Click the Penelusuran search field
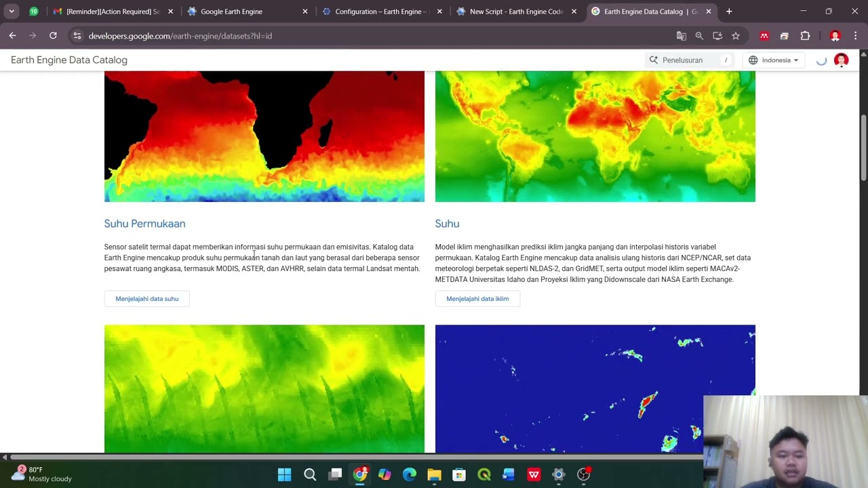 coord(690,60)
